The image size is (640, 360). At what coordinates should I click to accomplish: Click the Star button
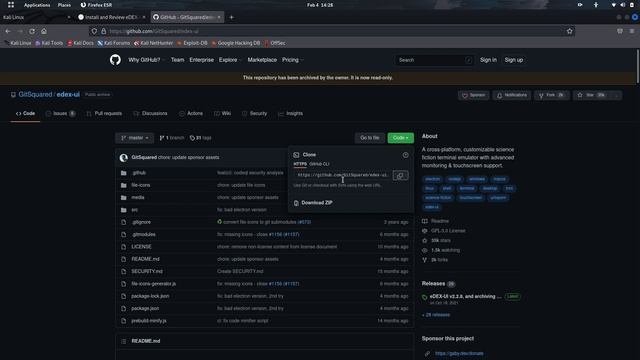pos(592,95)
